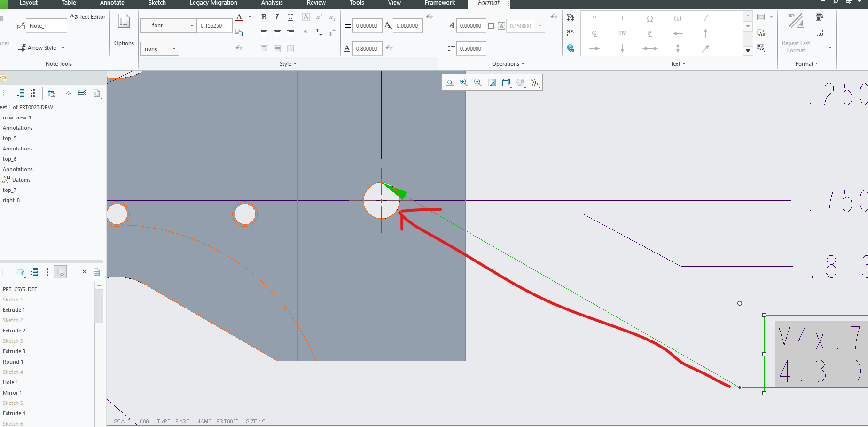Open the 'none' style dropdown

[x=174, y=49]
